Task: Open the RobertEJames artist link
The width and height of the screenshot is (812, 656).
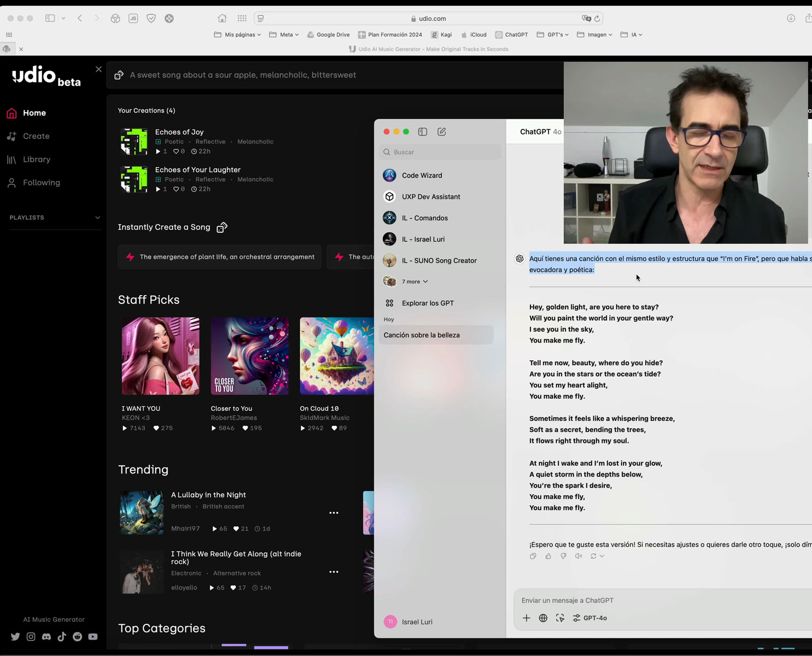Action: click(233, 418)
